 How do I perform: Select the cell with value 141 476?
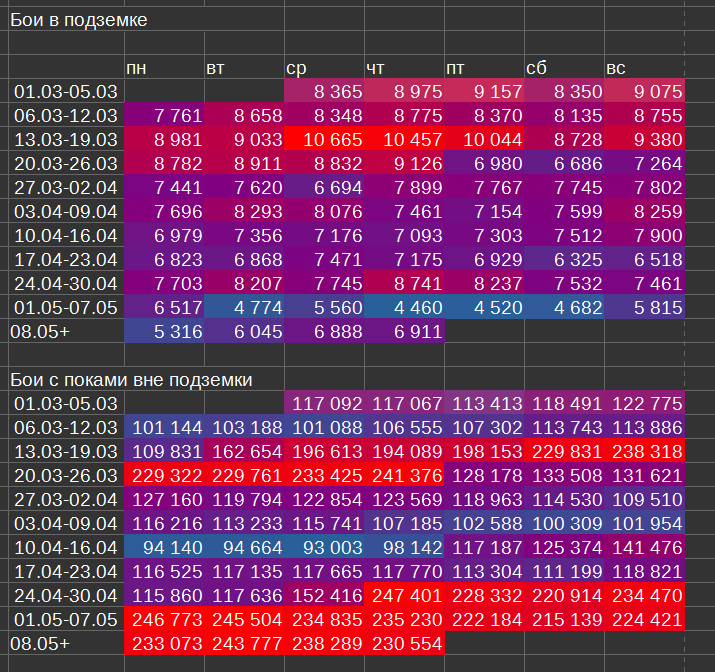tap(645, 548)
